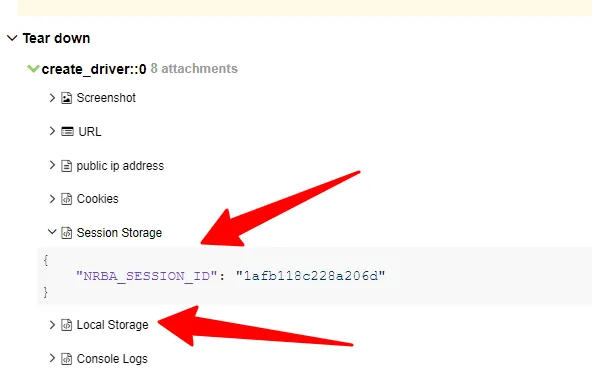This screenshot has width=592, height=373.
Task: Select the session ID value 1afb118c228a206d
Action: (310, 276)
